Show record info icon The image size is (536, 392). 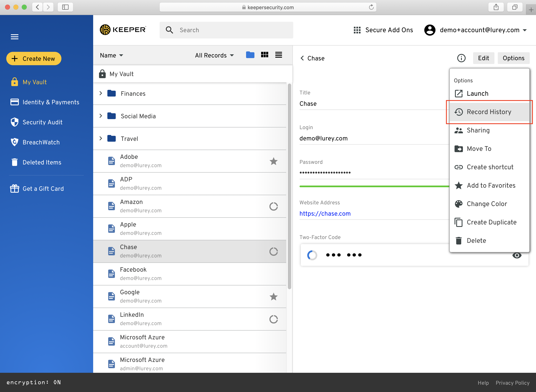point(461,58)
